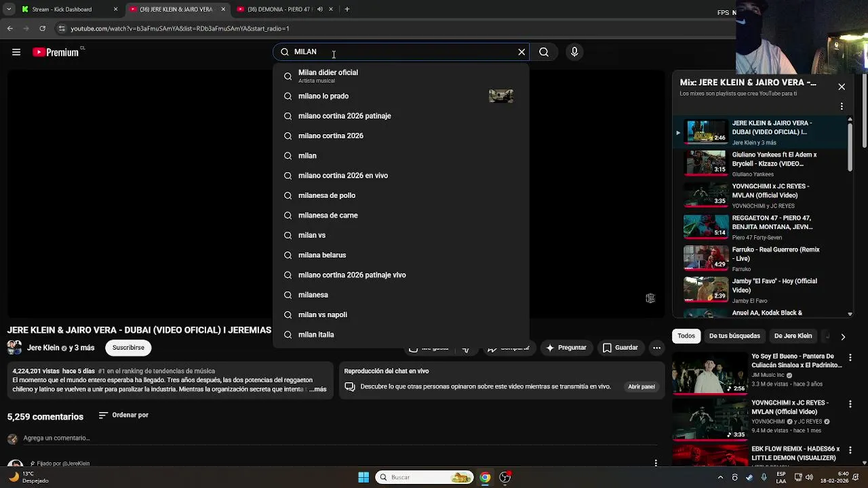Viewport: 868px width, 488px height.
Task: Go forward in browser history
Action: (x=26, y=28)
